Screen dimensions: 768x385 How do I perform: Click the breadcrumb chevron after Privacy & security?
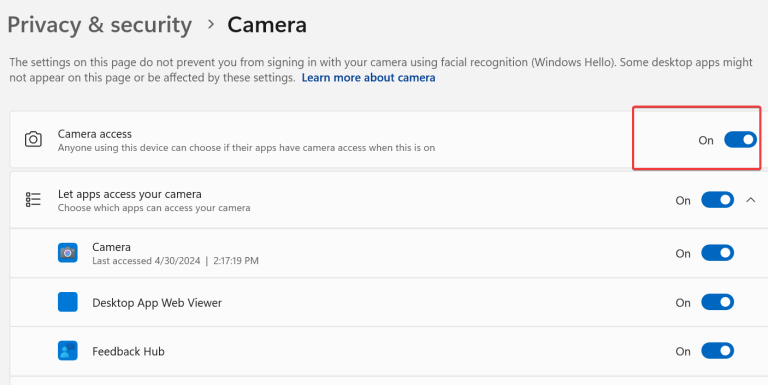point(211,24)
